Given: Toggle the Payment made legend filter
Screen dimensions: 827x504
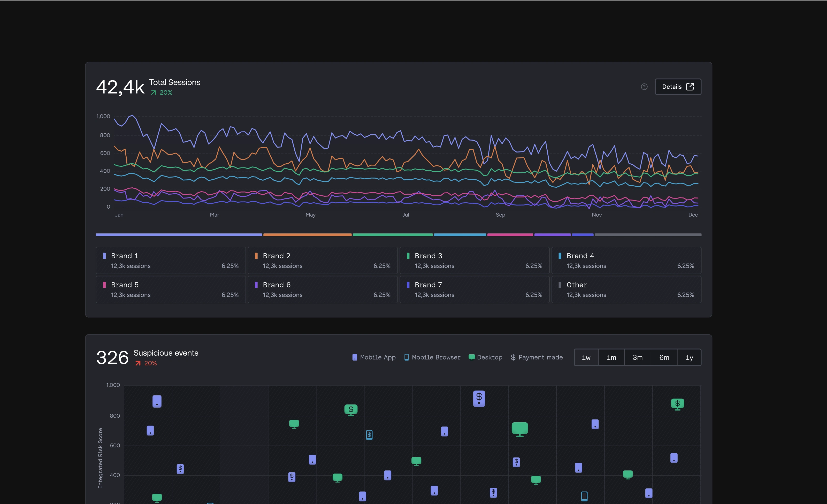Looking at the screenshot, I should [537, 357].
